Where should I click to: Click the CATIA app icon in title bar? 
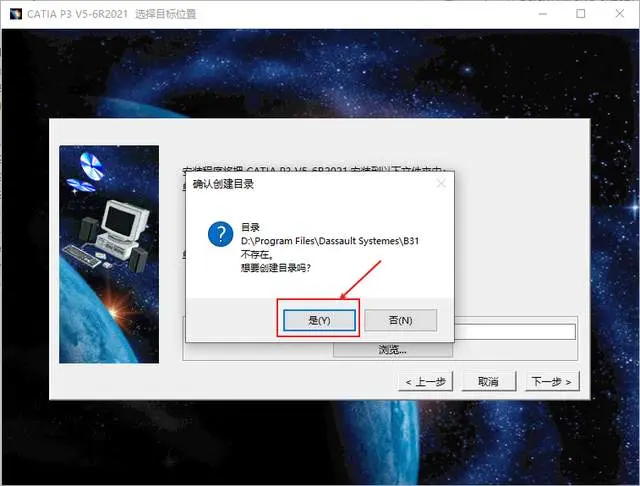[x=16, y=14]
